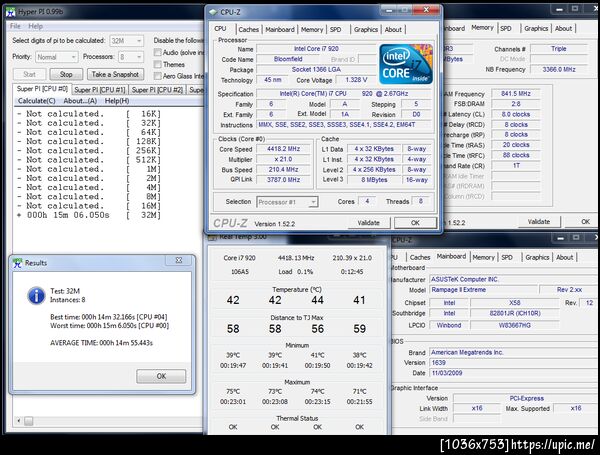The image size is (600, 455).
Task: Toggle the Aero Glass Interface checkbox
Action: (x=157, y=76)
